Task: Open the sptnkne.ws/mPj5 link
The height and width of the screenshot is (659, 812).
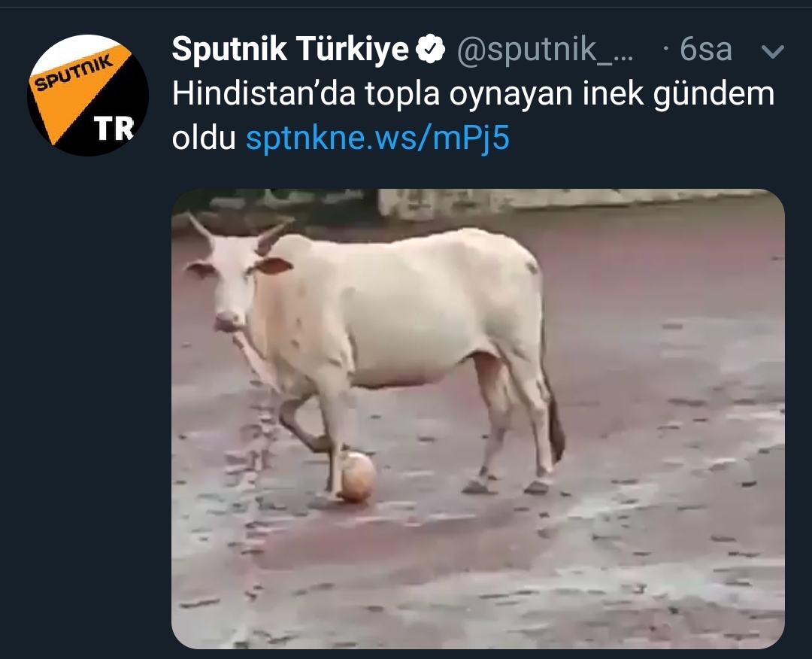Action: click(377, 138)
